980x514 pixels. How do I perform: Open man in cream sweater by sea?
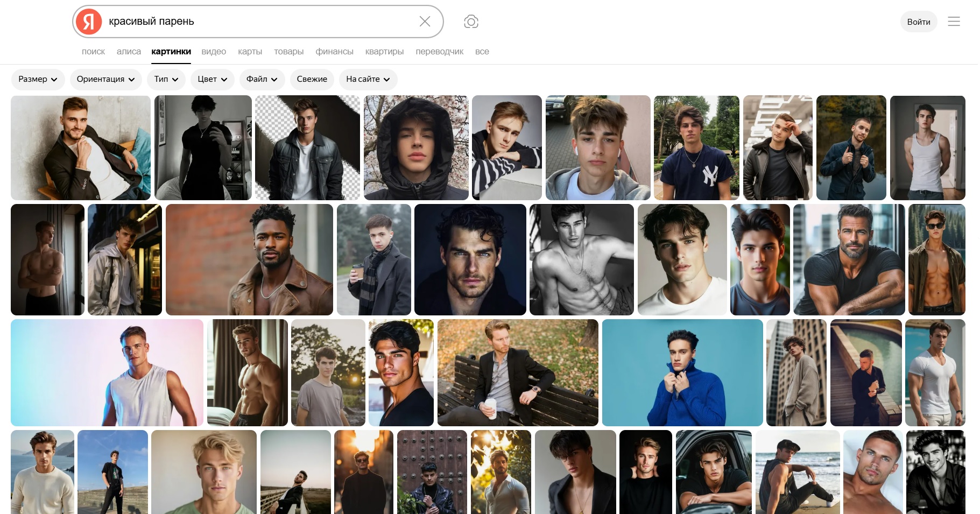tap(43, 472)
